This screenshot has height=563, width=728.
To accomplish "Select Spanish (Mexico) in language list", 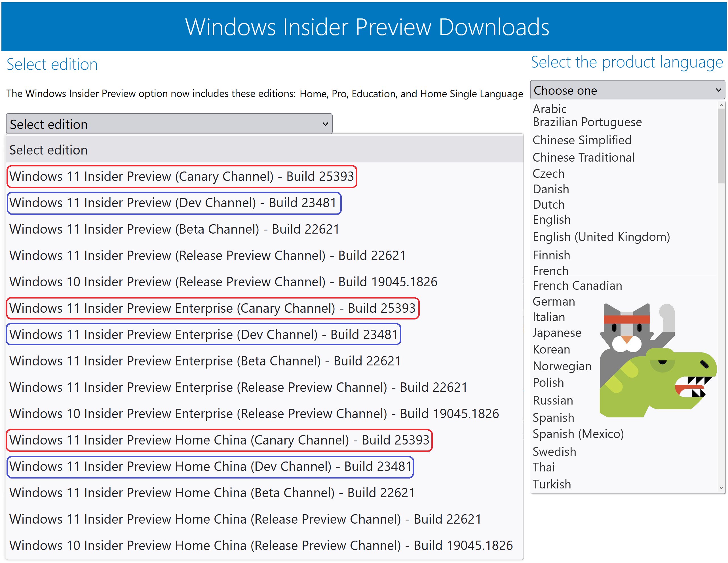I will 578,434.
